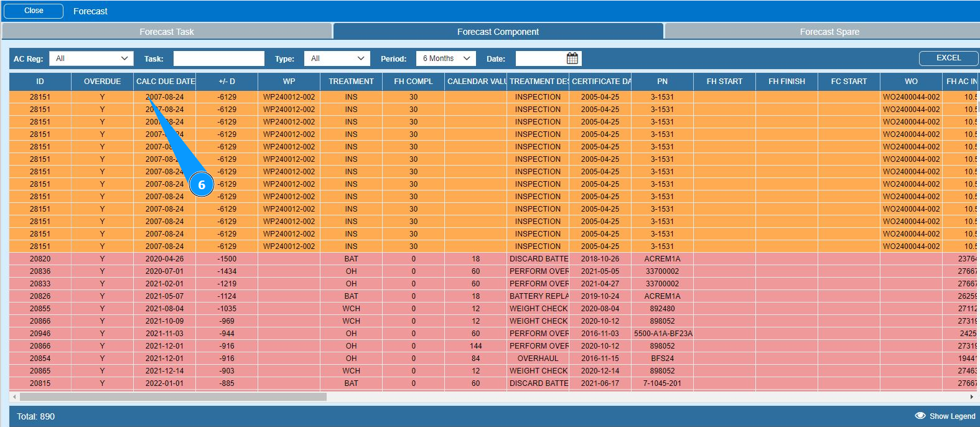The height and width of the screenshot is (427, 980).
Task: Switch to the Forecast Task tab
Action: click(x=167, y=32)
